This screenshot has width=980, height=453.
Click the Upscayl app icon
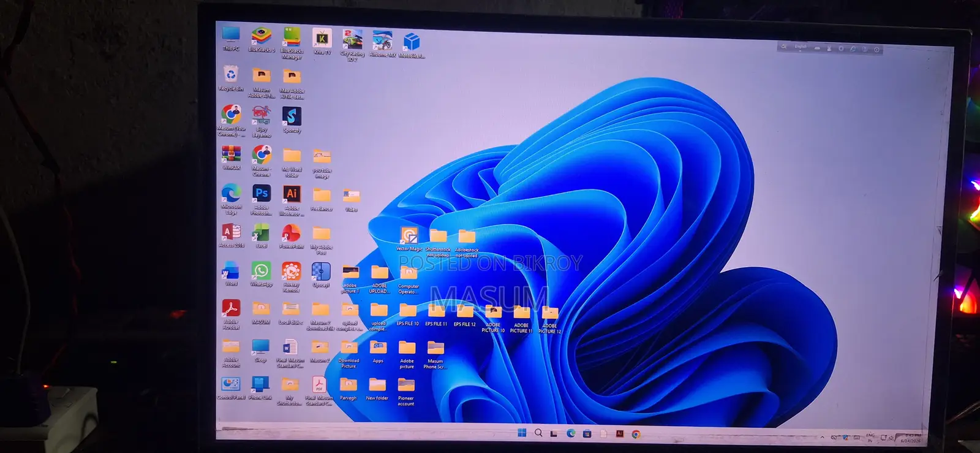[x=321, y=275]
